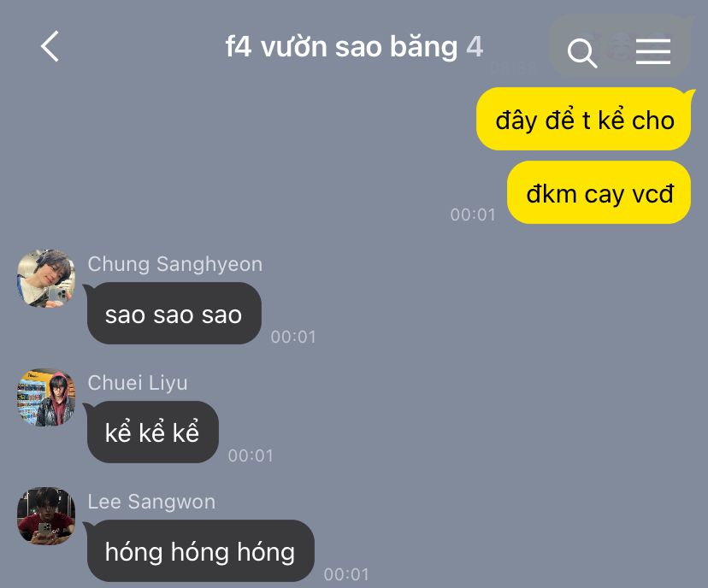Tap the name Chuei Liyu
The height and width of the screenshot is (588, 708).
(x=138, y=383)
